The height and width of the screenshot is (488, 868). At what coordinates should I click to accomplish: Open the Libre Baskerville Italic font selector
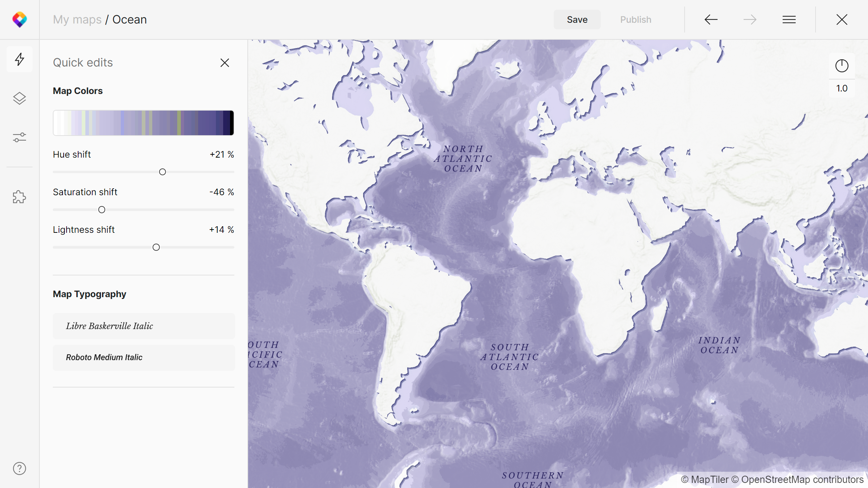tap(144, 326)
